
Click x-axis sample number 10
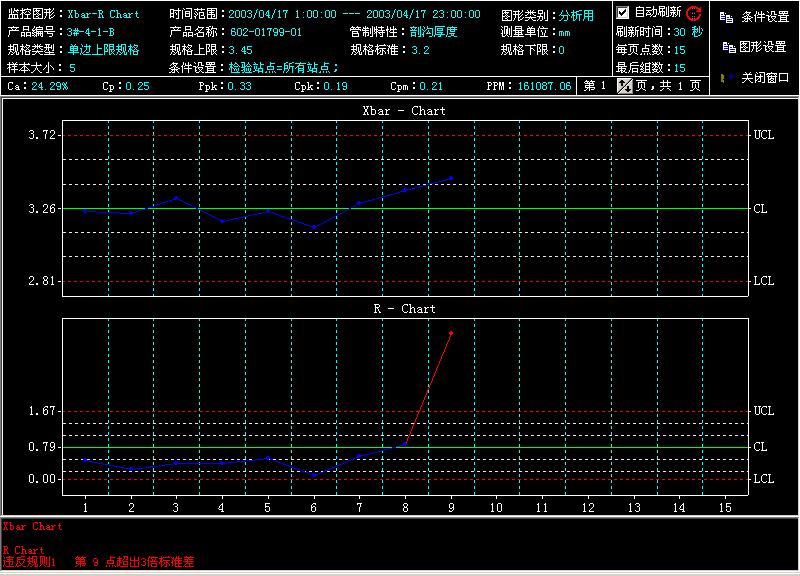(496, 508)
